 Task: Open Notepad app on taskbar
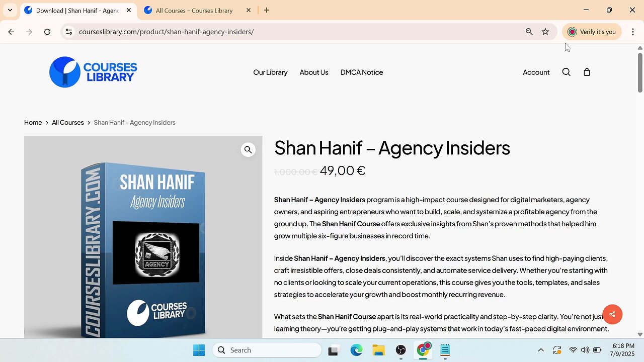coord(445,350)
